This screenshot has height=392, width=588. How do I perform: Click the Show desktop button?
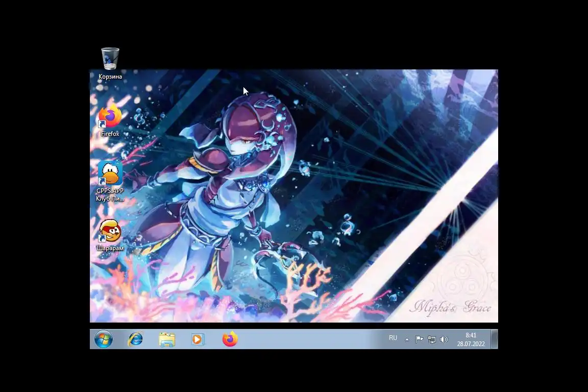pyautogui.click(x=494, y=339)
